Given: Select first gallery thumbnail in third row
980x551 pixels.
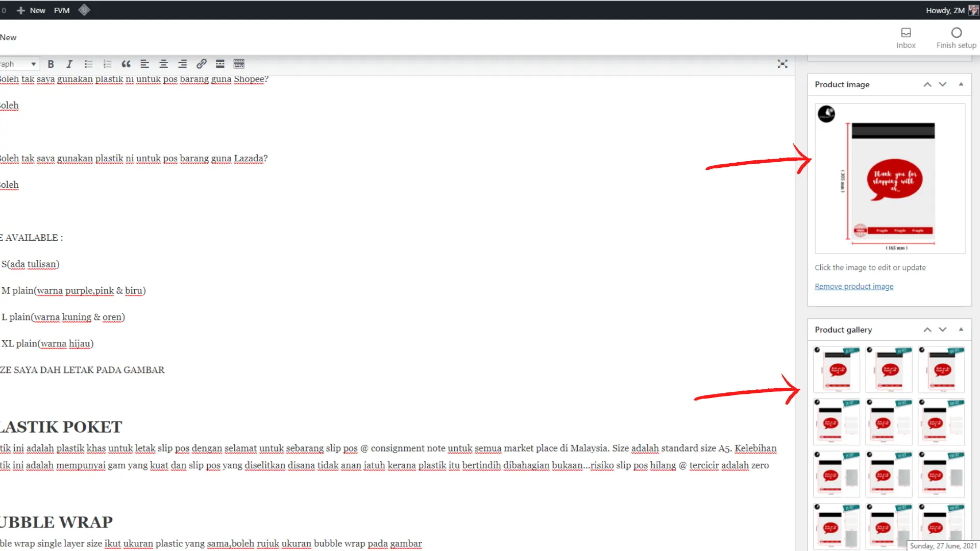Looking at the screenshot, I should [837, 474].
